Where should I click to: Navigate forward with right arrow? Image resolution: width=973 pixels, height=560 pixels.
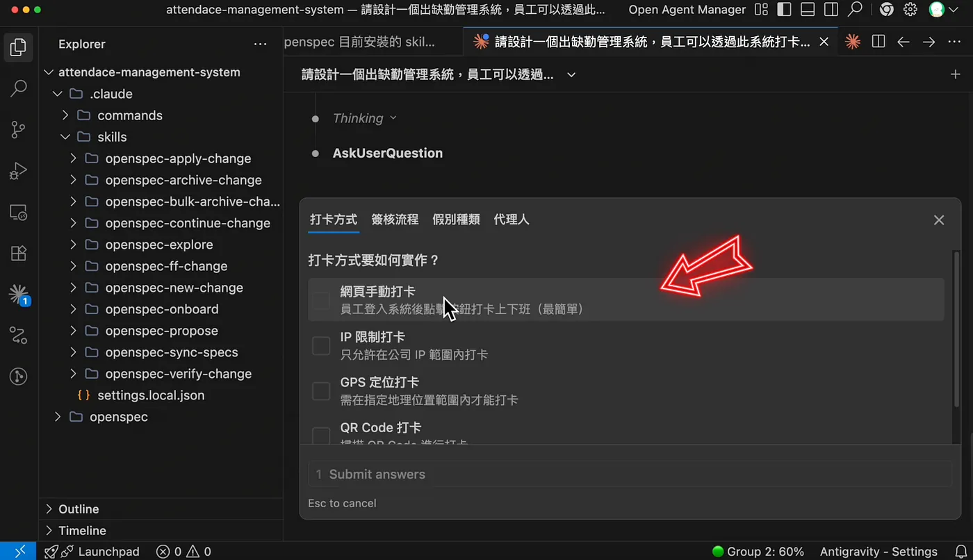[929, 42]
